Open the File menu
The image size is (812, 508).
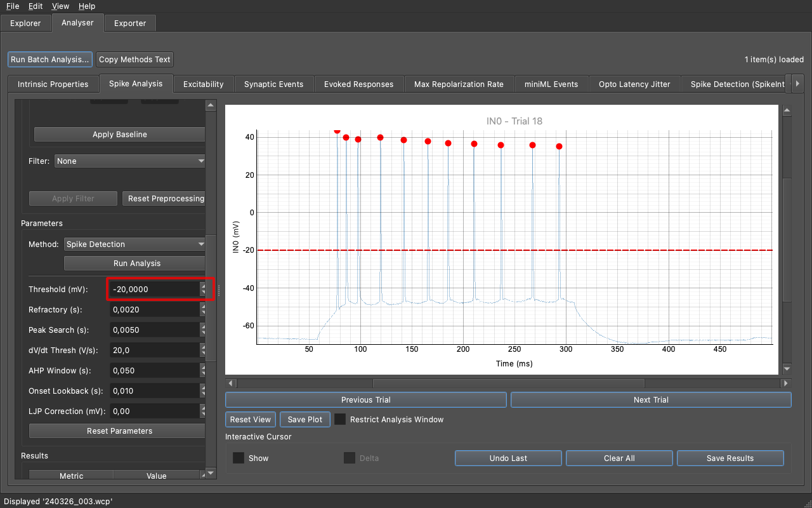tap(13, 6)
